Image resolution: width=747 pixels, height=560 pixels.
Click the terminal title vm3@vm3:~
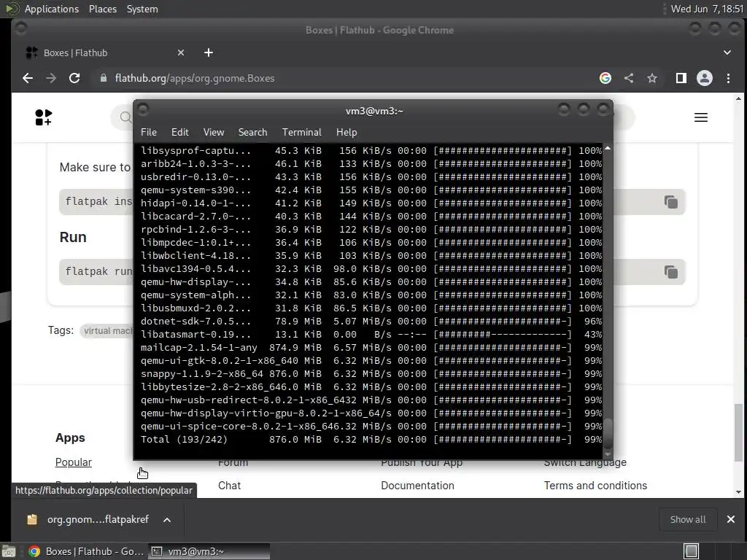coord(374,111)
